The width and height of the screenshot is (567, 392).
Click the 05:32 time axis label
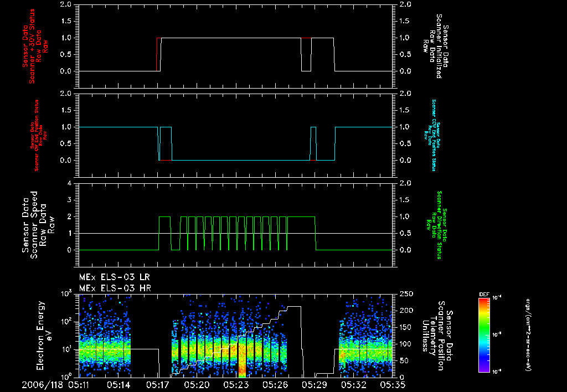coord(353,385)
